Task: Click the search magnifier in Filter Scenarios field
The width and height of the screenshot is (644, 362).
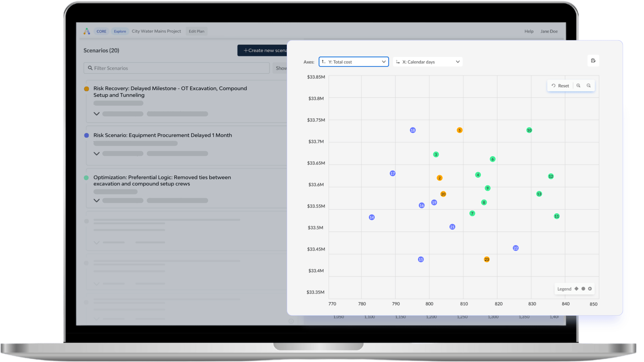Action: click(90, 68)
